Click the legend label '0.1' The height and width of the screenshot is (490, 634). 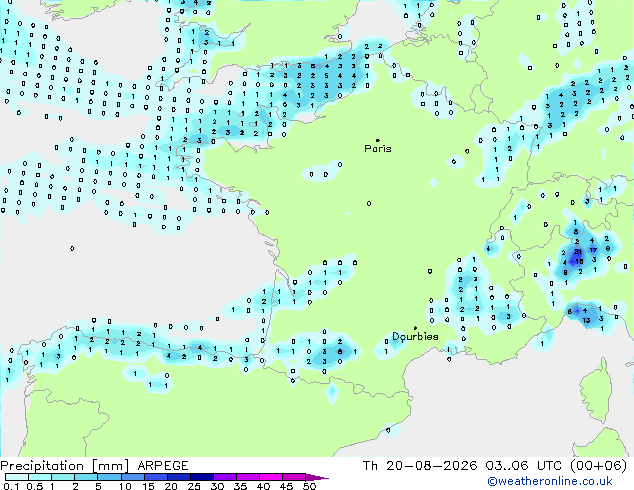[x=11, y=486]
